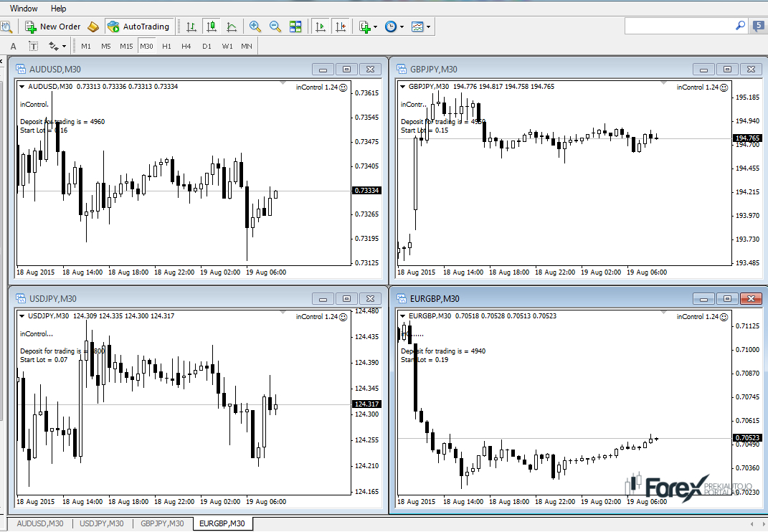Switch charts to candlestick type
Image resolution: width=768 pixels, height=532 pixels.
212,27
